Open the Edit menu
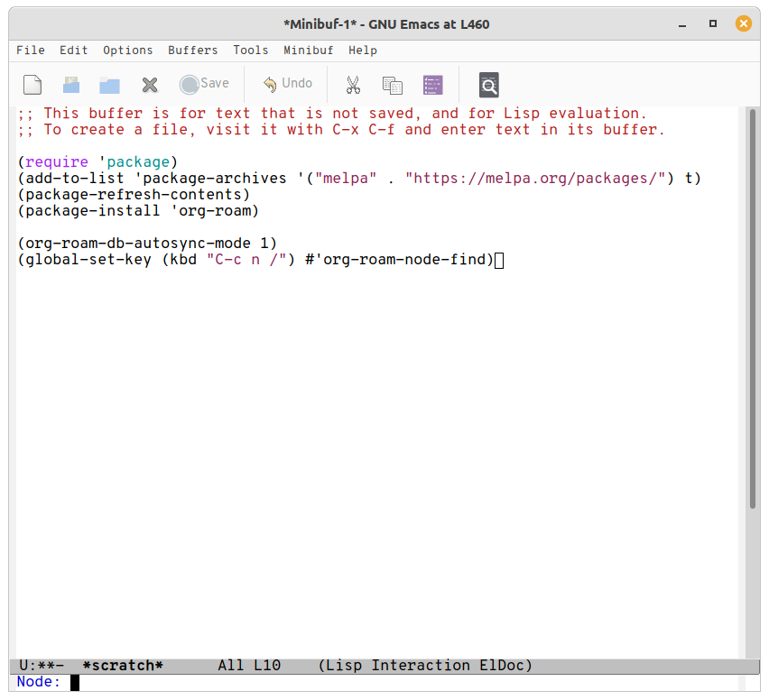769x700 pixels. point(74,50)
